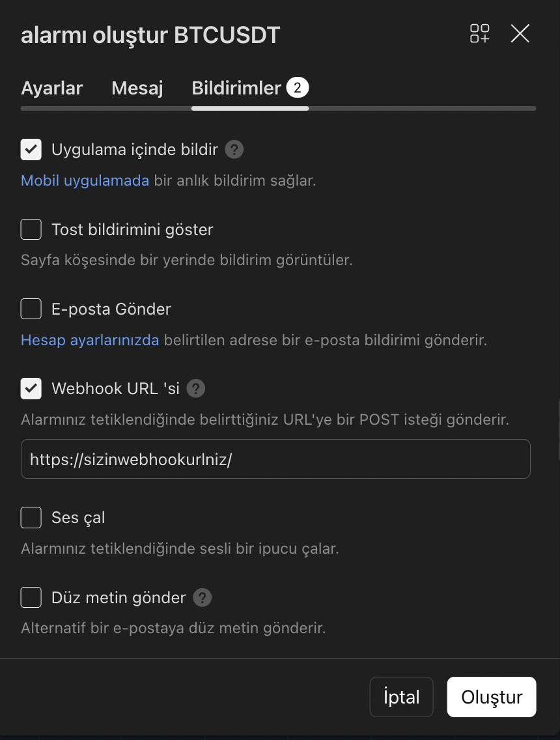Image resolution: width=560 pixels, height=740 pixels.
Task: Close the BTCUSDT alarm dialog
Action: [x=520, y=34]
